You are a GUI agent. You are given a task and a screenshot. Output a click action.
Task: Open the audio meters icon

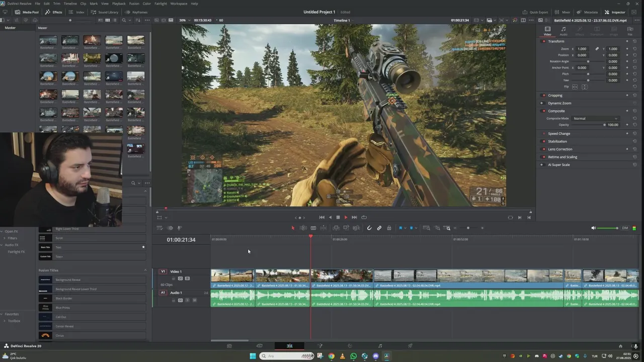634,228
